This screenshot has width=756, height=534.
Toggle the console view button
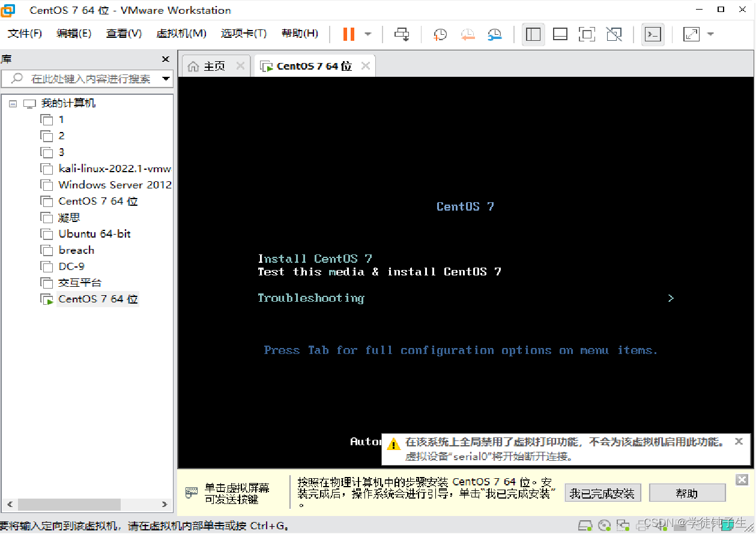pos(653,34)
